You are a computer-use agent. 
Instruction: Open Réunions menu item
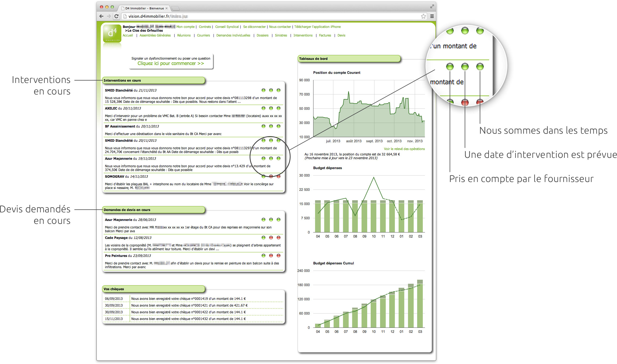click(x=184, y=35)
